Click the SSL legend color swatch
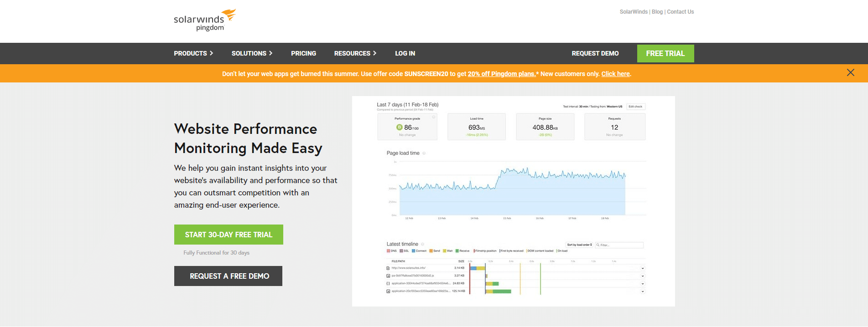This screenshot has width=868, height=327. pos(401,251)
